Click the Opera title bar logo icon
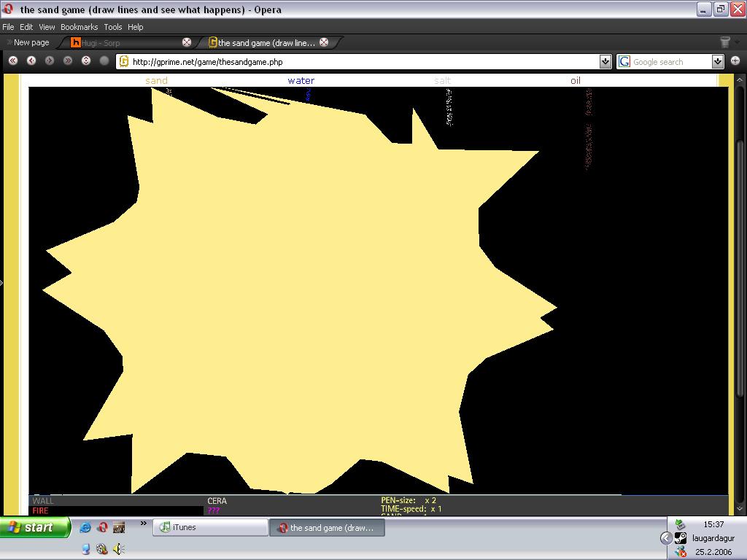Viewport: 747px width, 560px height. tap(8, 9)
